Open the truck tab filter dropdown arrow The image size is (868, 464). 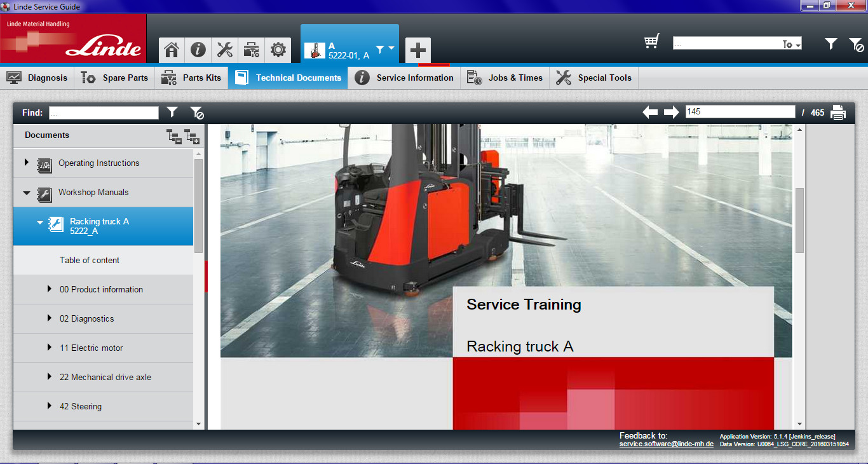391,48
